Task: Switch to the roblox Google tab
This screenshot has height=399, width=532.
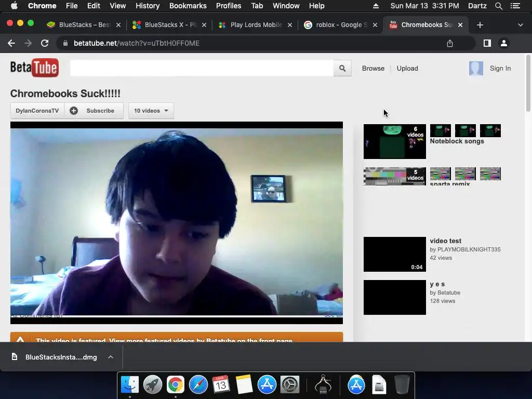Action: tap(340, 25)
